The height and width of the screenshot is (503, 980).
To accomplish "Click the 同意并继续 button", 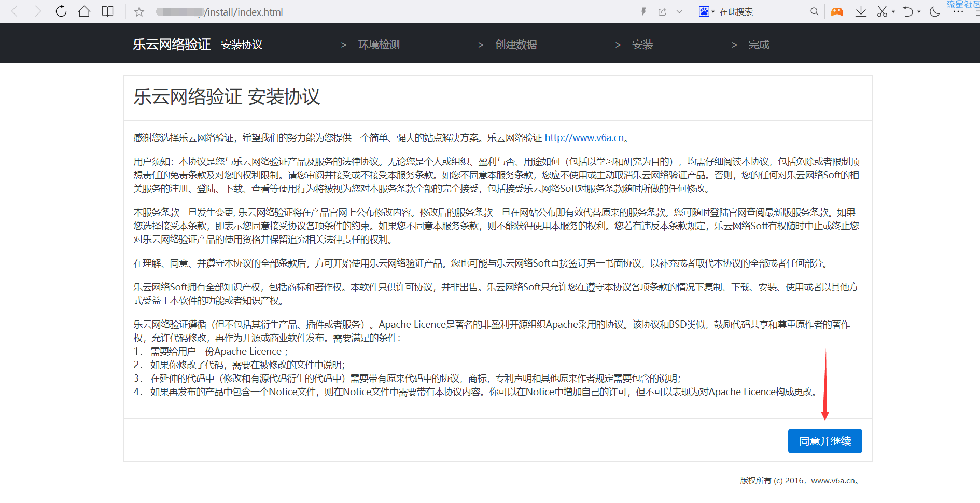I will [x=825, y=441].
